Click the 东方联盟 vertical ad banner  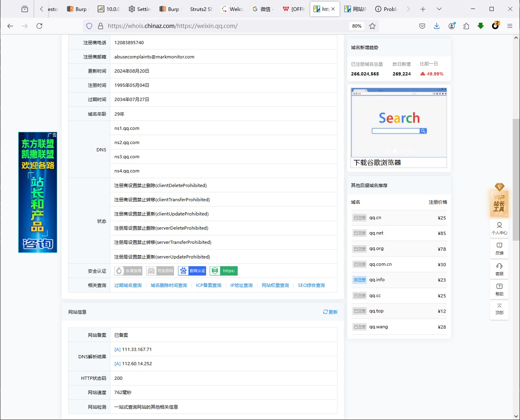pos(38,192)
